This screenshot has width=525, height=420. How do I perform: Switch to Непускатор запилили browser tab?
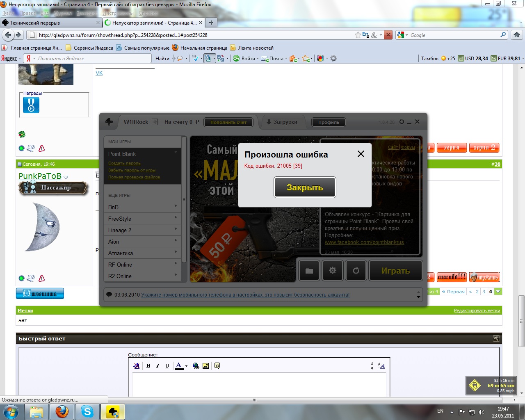tap(153, 23)
